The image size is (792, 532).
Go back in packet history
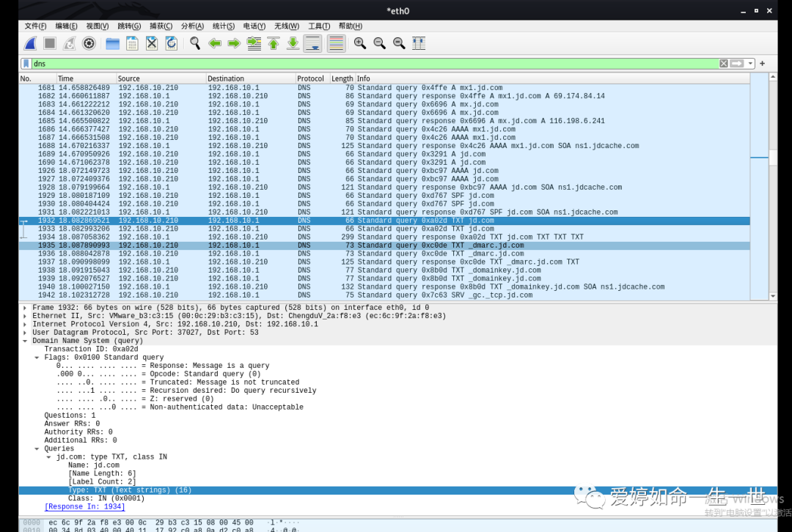pos(215,43)
